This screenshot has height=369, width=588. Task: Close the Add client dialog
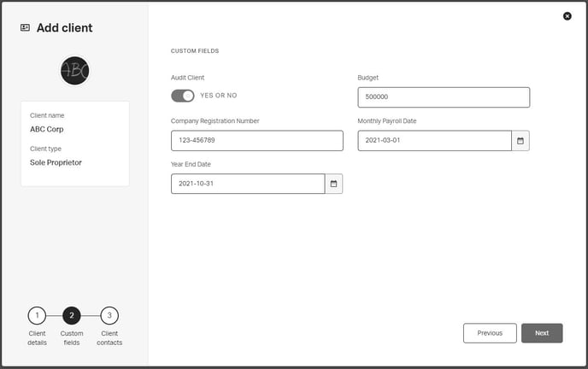point(567,16)
